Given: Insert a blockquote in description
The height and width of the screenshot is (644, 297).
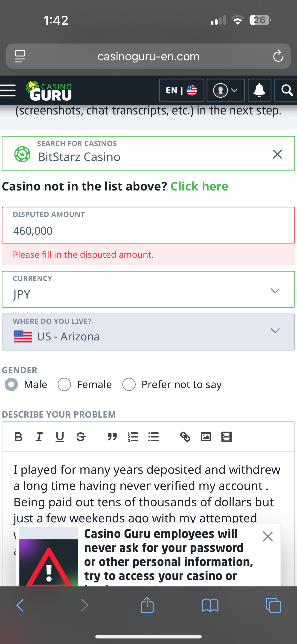Looking at the screenshot, I should tap(112, 437).
